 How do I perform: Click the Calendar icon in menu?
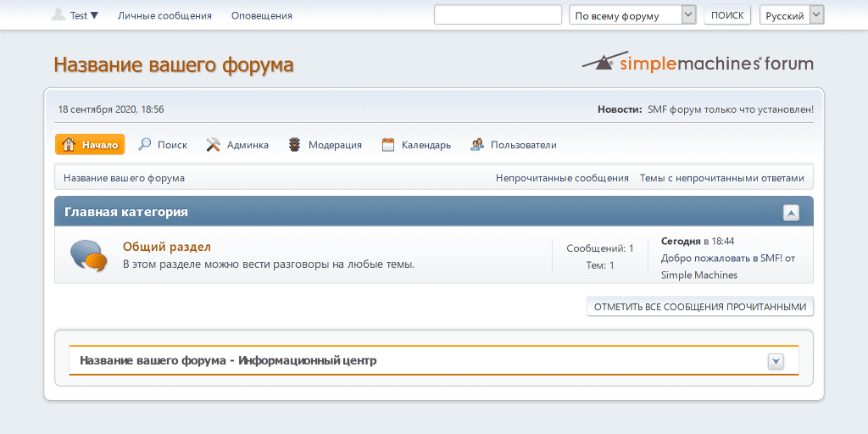click(x=388, y=145)
